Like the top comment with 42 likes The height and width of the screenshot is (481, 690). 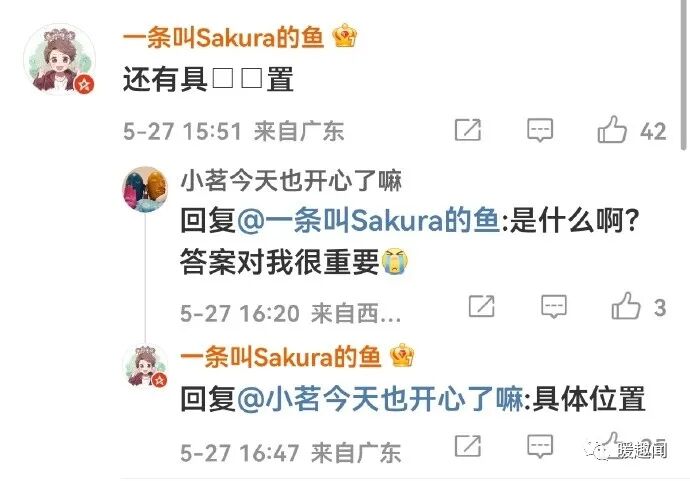click(x=612, y=130)
